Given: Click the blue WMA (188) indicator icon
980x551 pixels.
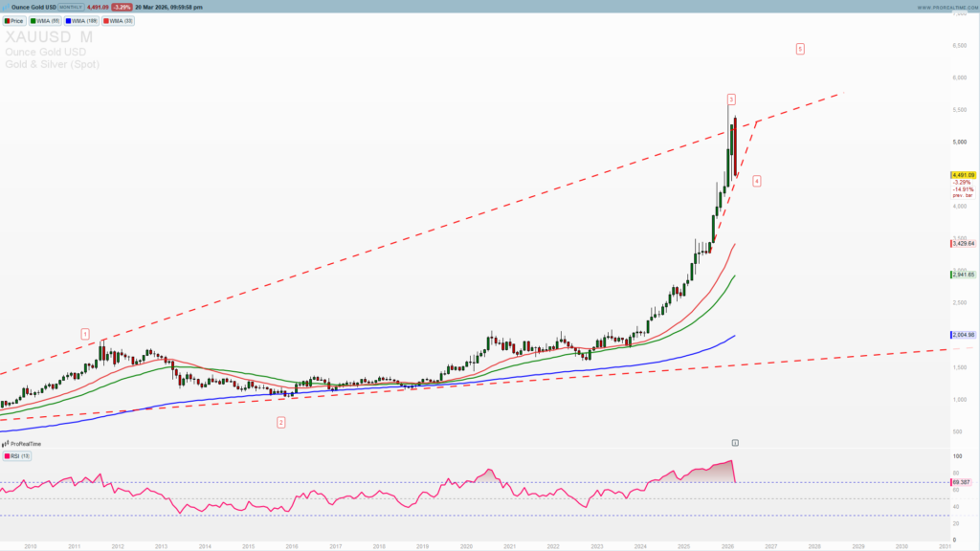Looking at the screenshot, I should (x=67, y=20).
